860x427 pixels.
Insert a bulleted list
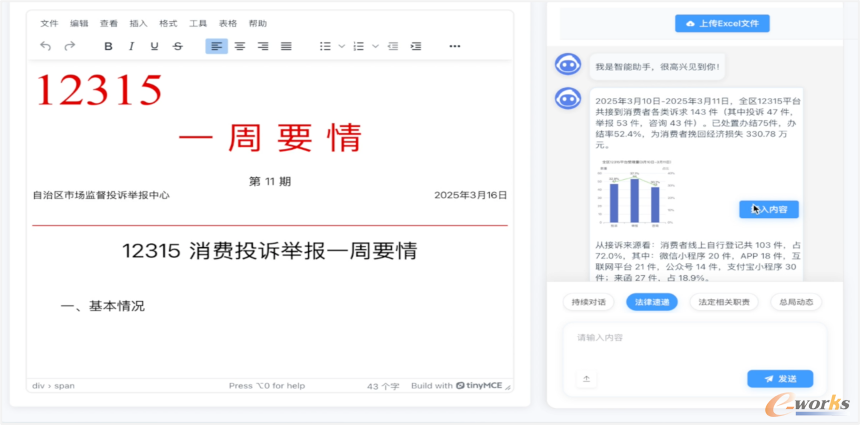pyautogui.click(x=325, y=46)
